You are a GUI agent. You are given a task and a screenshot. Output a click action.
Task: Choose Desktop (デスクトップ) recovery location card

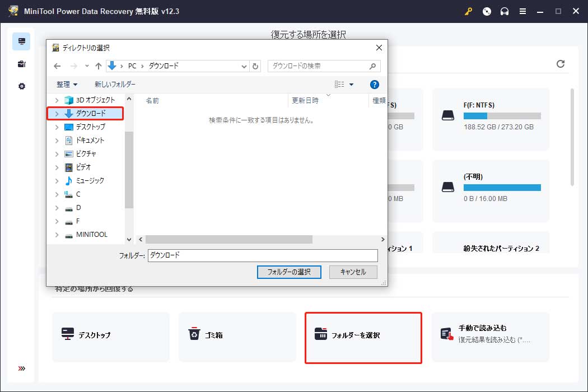pos(111,337)
